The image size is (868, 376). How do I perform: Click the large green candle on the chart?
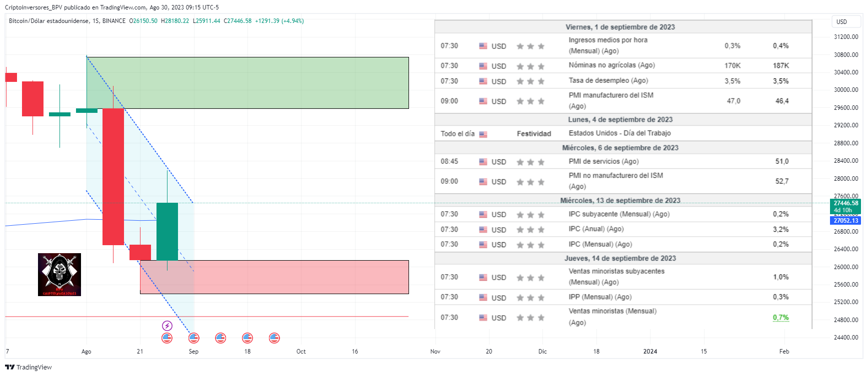pos(167,231)
